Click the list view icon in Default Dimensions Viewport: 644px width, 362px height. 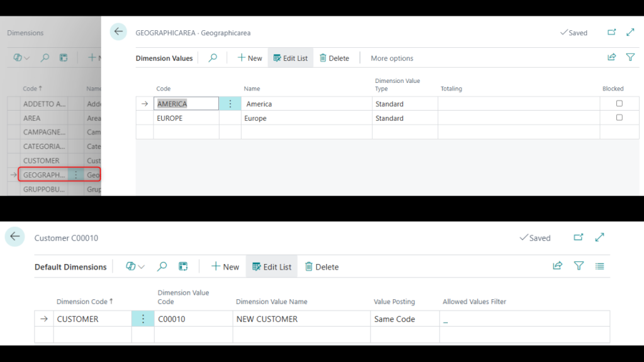coord(599,266)
